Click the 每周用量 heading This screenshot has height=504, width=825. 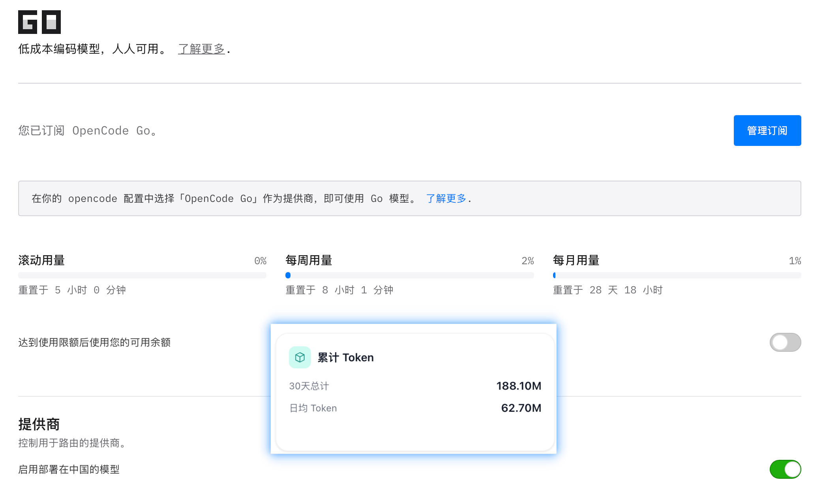[309, 260]
